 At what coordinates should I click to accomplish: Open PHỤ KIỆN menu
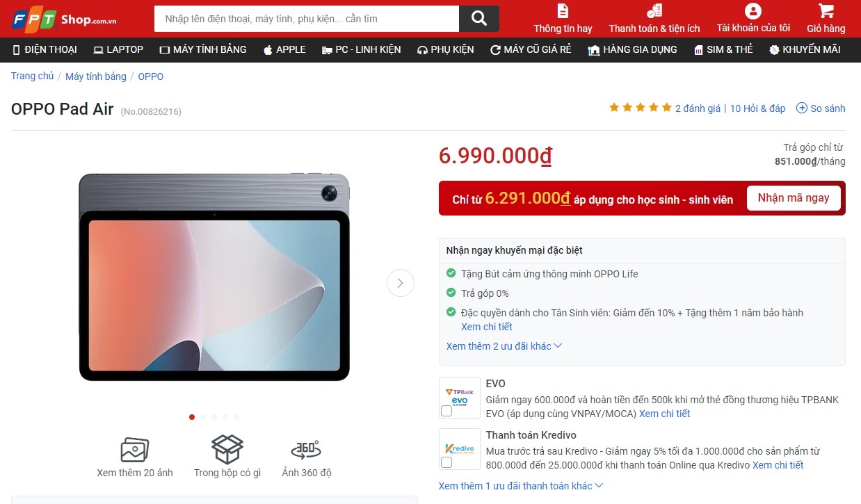click(x=446, y=49)
